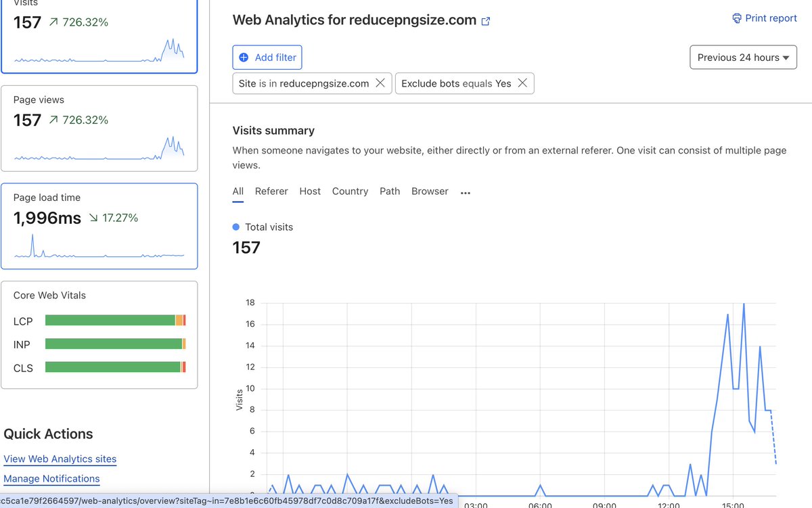The image size is (812, 508).
Task: Open the three-dots more tabs menu
Action: (x=466, y=192)
